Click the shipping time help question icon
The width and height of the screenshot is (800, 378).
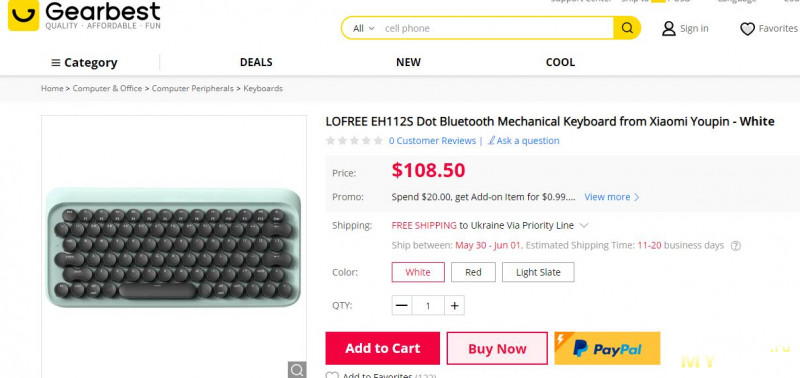(736, 246)
